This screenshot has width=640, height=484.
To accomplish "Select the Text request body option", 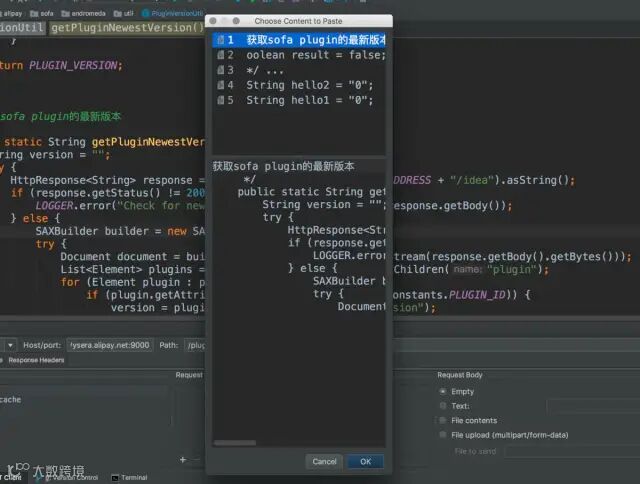I will point(443,406).
